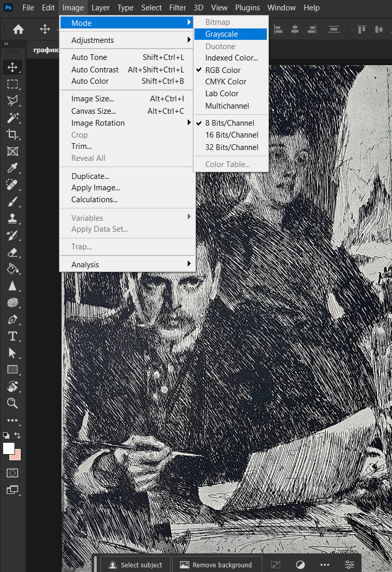Choose 32 Bits/Channel depth

(231, 147)
